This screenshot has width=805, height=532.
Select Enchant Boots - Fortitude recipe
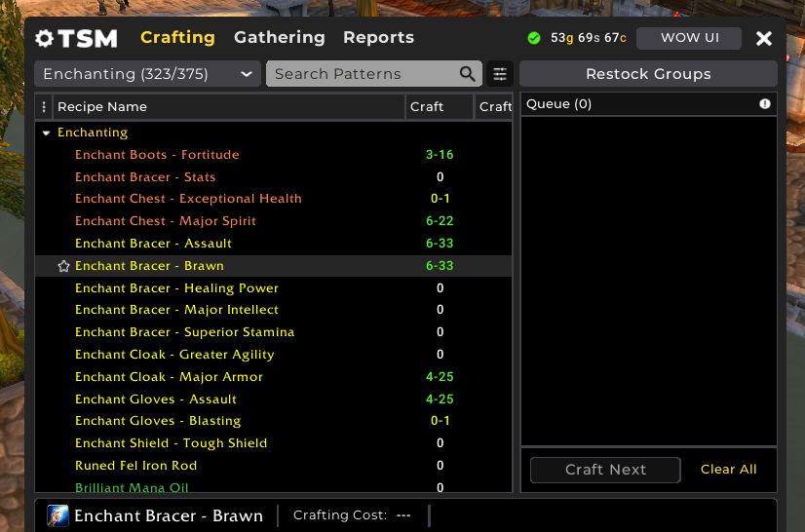pyautogui.click(x=273, y=155)
